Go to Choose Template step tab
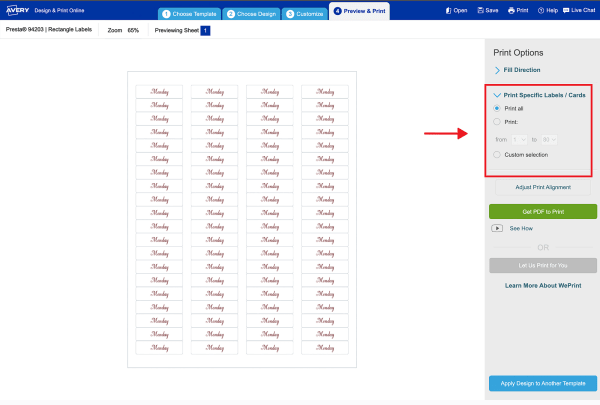 click(x=188, y=14)
